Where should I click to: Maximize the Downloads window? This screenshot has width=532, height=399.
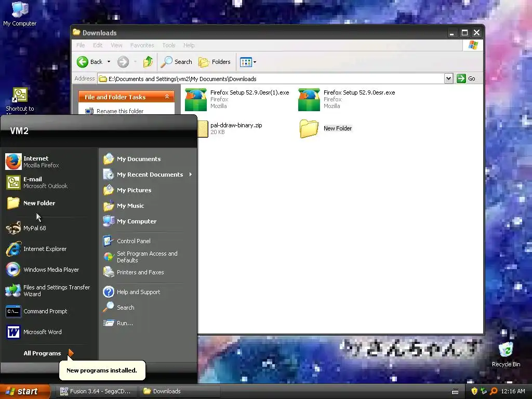tap(464, 33)
